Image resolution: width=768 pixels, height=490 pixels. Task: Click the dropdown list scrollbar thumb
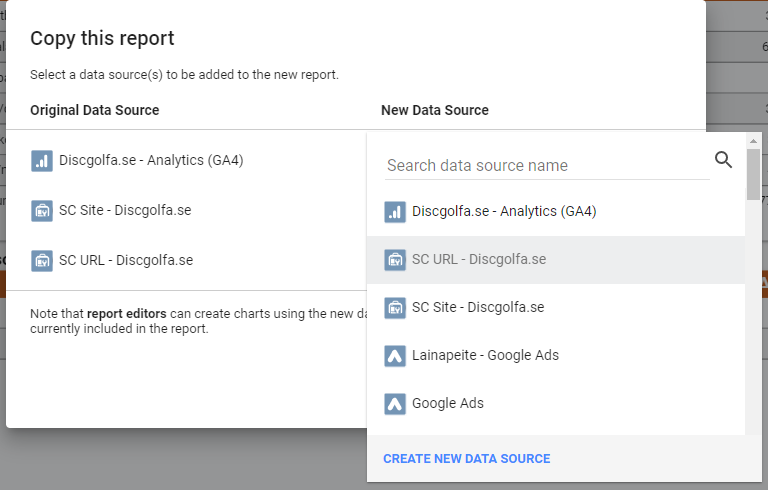tap(753, 174)
